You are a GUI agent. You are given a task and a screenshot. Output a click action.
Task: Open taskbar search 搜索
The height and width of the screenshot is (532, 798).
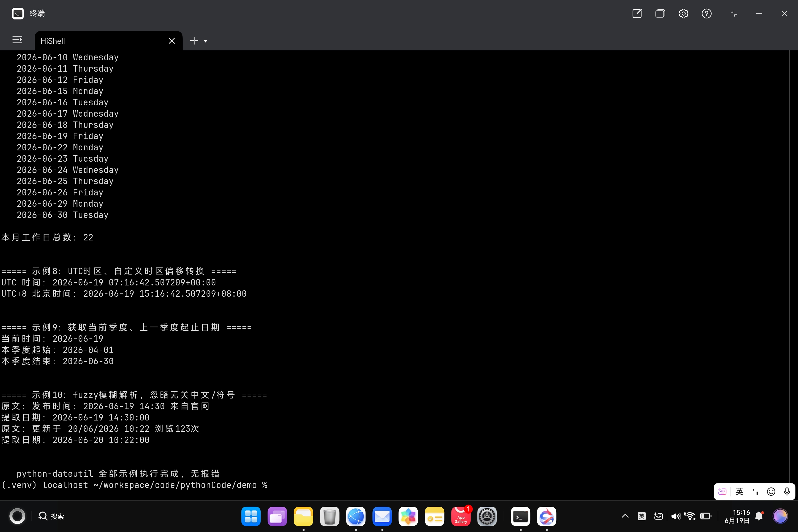click(x=51, y=516)
